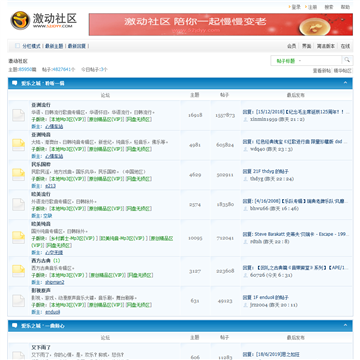Click the yellow folder icon for 民乐国粹
Screen dimensions: 360x360
coord(19,175)
